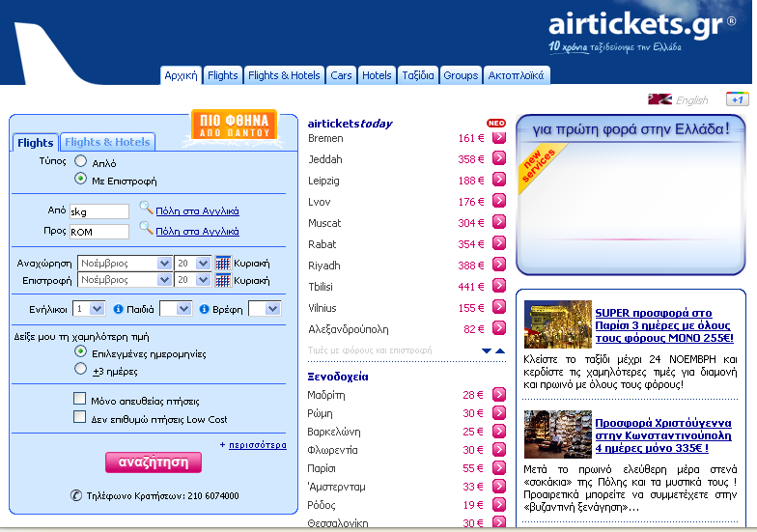The image size is (757, 532).
Task: Open the Βρέφη infants dropdown
Action: pos(265,309)
